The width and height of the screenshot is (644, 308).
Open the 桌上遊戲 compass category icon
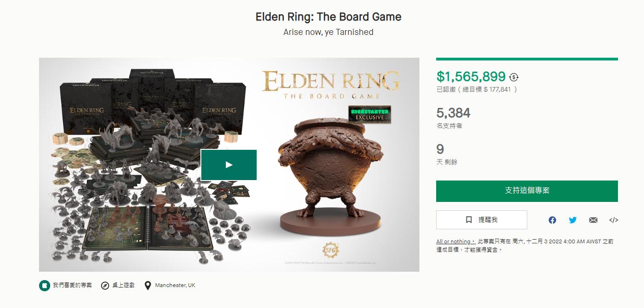tap(106, 285)
